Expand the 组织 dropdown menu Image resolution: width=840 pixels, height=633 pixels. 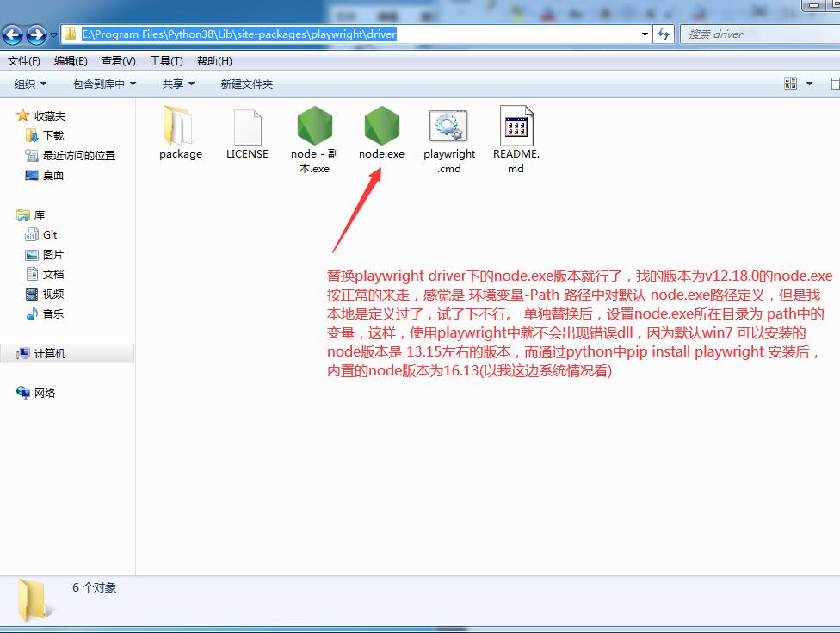(x=30, y=84)
